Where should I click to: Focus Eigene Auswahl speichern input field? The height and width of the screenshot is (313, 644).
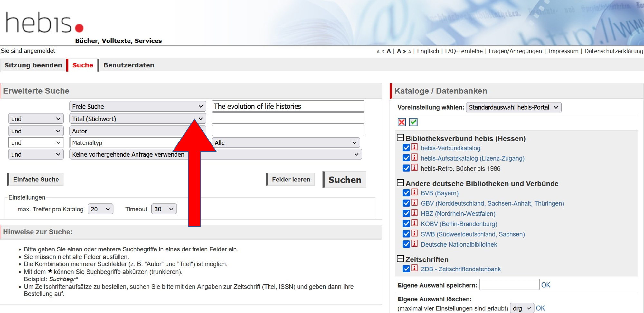tap(509, 285)
